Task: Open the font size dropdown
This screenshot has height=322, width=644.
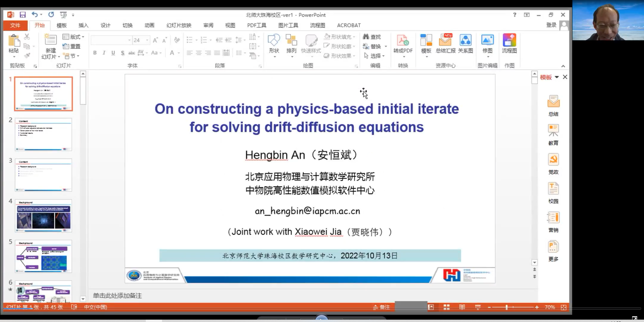Action: [x=147, y=40]
